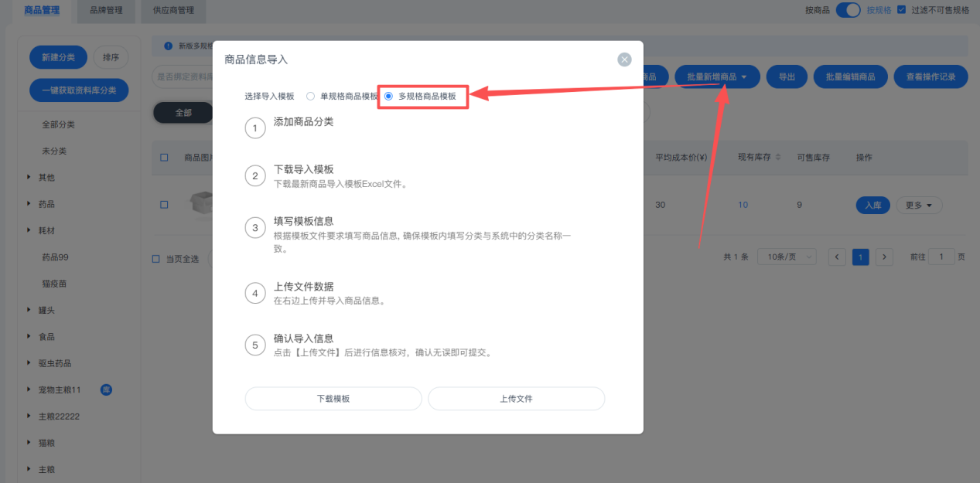Expand the 药品 category tree node
980x483 pixels.
(x=29, y=204)
